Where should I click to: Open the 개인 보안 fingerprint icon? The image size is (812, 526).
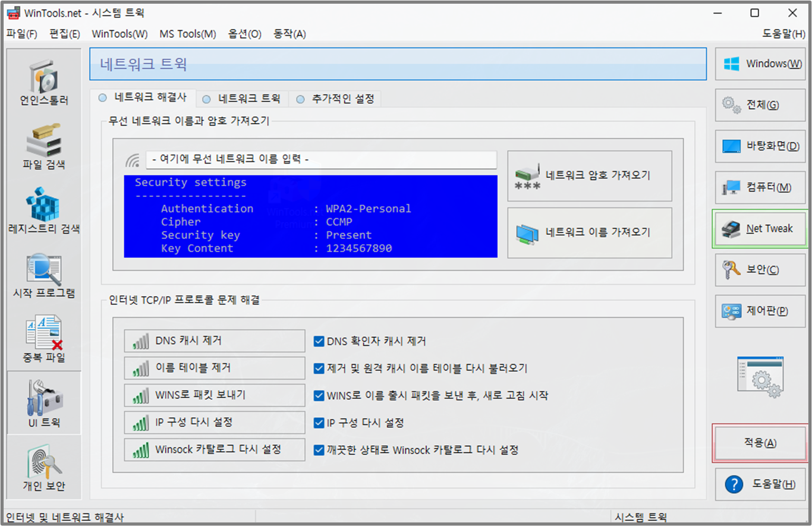[44, 462]
